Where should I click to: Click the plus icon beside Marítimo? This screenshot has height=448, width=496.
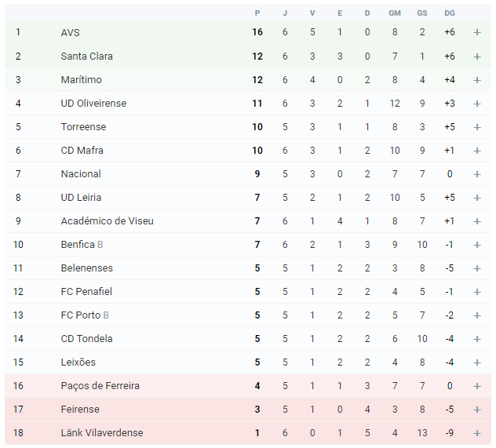click(477, 80)
